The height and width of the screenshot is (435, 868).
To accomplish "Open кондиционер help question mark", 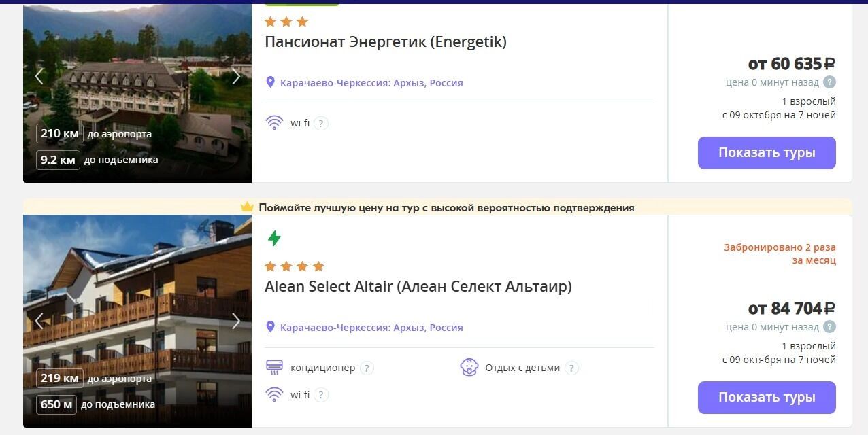I will (x=367, y=368).
